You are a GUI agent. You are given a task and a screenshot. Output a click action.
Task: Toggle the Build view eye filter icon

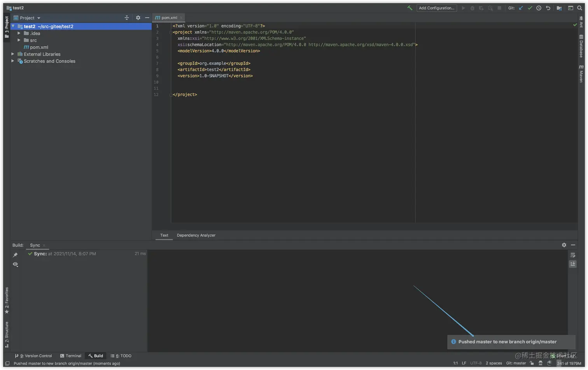(x=15, y=264)
